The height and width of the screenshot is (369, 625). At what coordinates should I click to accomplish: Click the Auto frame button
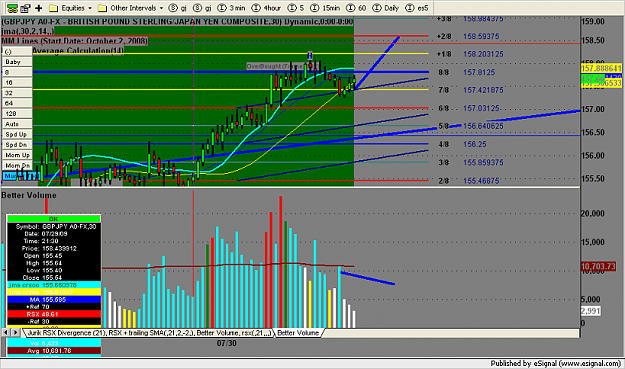tap(17, 124)
